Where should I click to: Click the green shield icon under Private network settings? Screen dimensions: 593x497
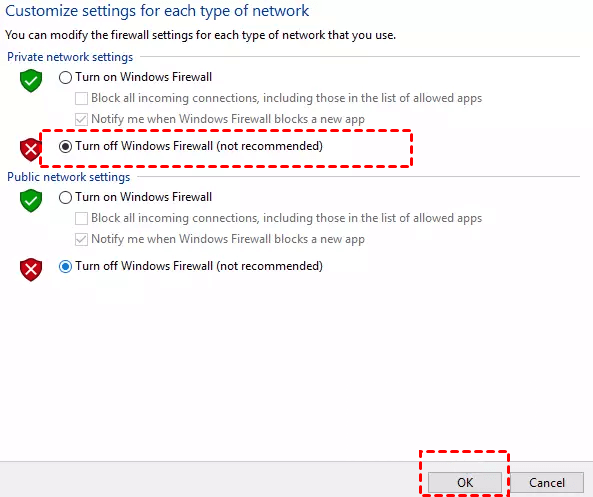[31, 81]
